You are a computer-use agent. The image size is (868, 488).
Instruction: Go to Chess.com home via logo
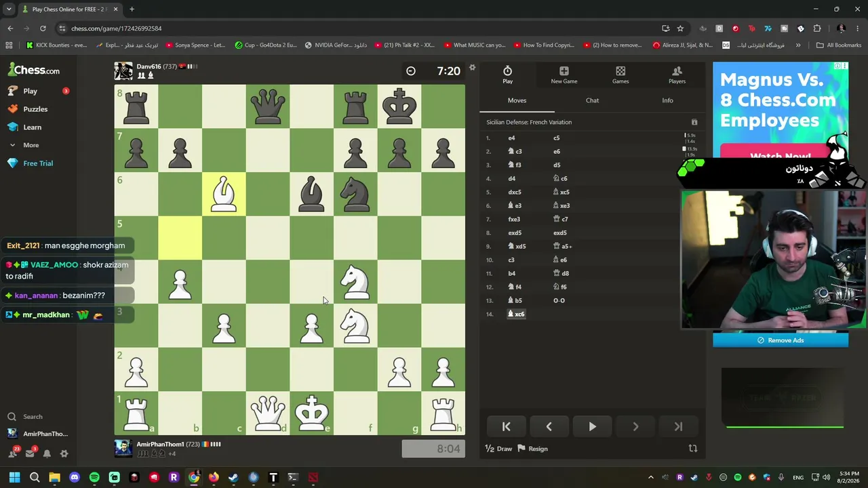34,70
